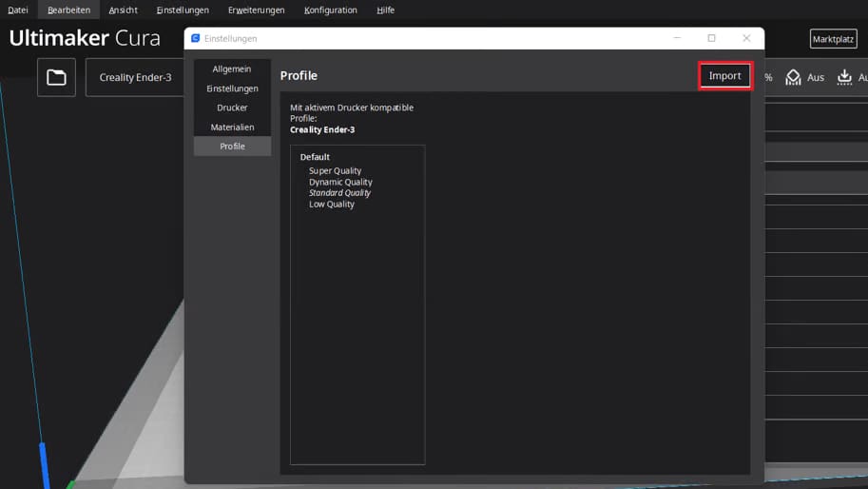
Task: Select Creality Ender-3 printer selector
Action: point(135,77)
